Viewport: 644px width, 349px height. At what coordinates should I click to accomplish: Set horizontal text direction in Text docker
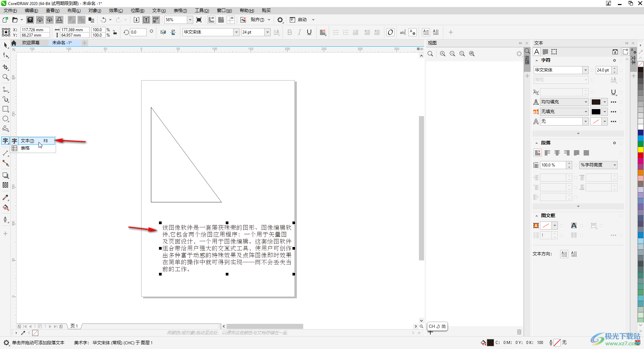564,254
